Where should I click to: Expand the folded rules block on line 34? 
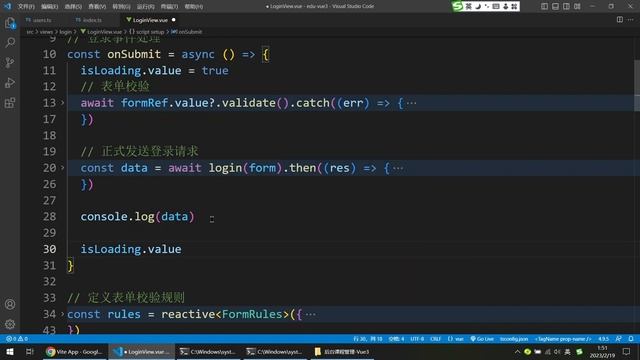pyautogui.click(x=62, y=314)
